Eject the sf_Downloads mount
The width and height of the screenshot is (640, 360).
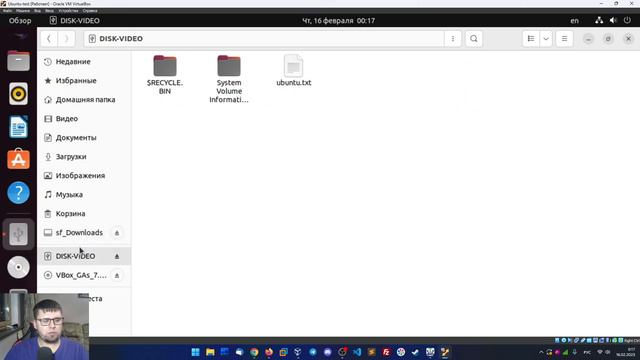coord(117,233)
